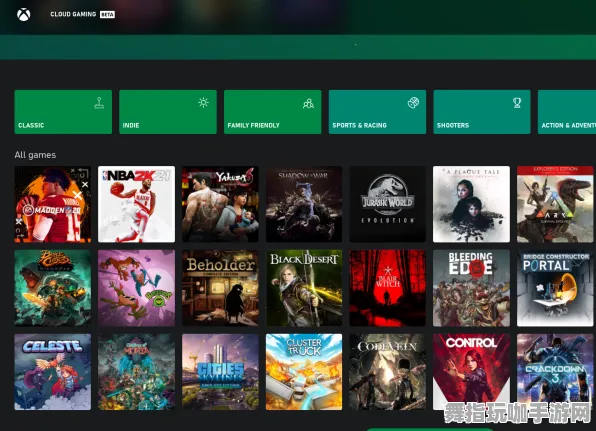Click the Xbox logo icon
Image resolution: width=596 pixels, height=431 pixels.
point(24,14)
